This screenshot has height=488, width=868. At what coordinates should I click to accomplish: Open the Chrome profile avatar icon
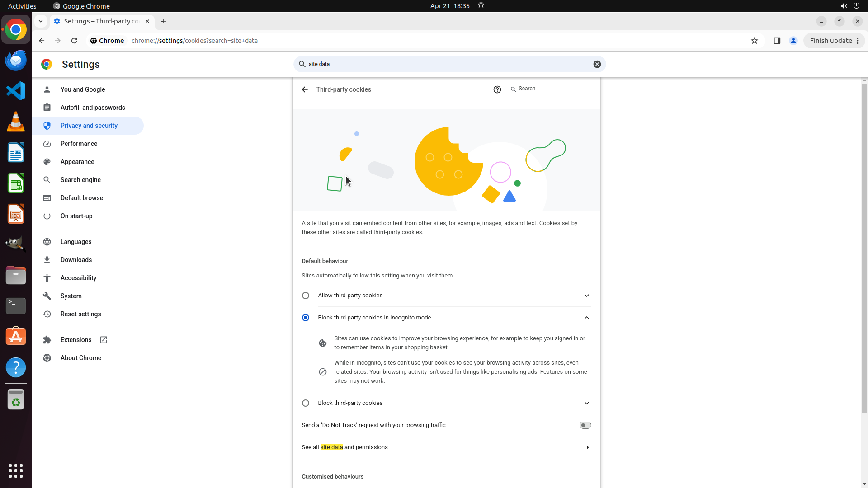click(793, 41)
